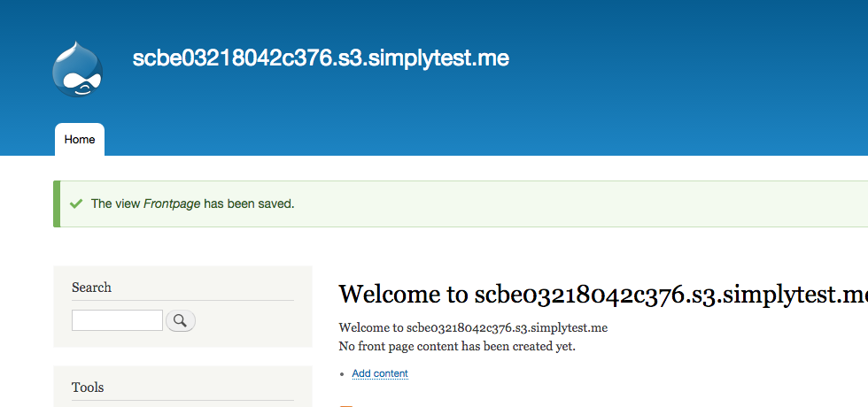The height and width of the screenshot is (407, 868).
Task: Click the site name in the header
Action: tap(321, 58)
